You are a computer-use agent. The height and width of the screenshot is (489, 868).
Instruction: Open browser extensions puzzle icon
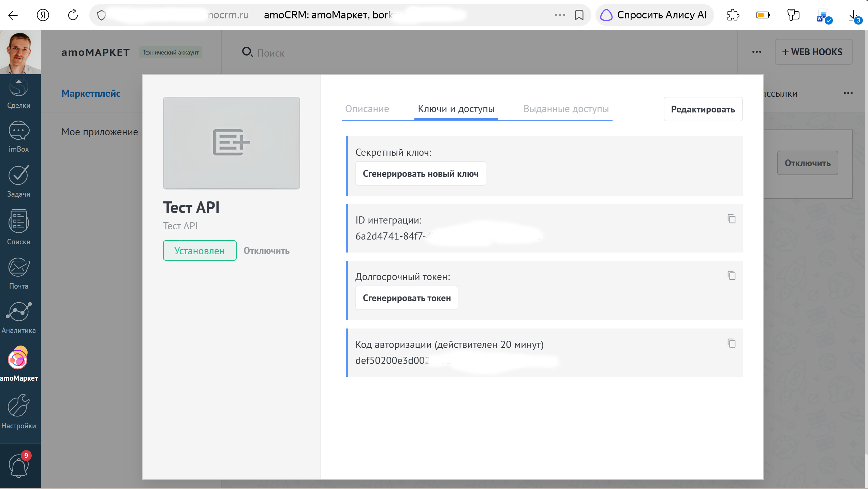click(733, 15)
